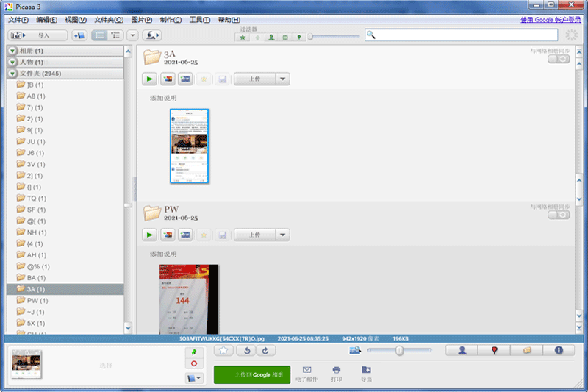Create photo collage for 3A folder
This screenshot has height=392, width=588.
(168, 79)
